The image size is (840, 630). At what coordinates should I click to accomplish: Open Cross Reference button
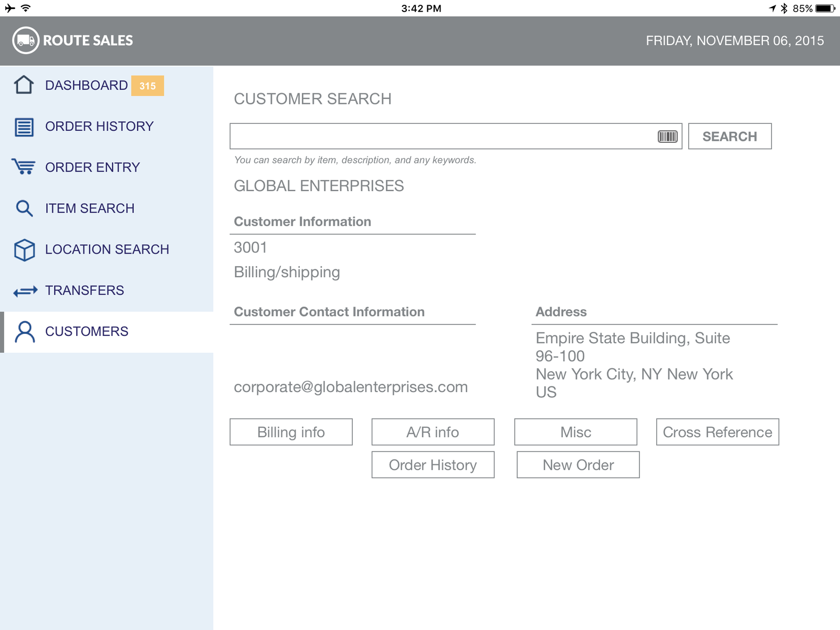tap(717, 432)
